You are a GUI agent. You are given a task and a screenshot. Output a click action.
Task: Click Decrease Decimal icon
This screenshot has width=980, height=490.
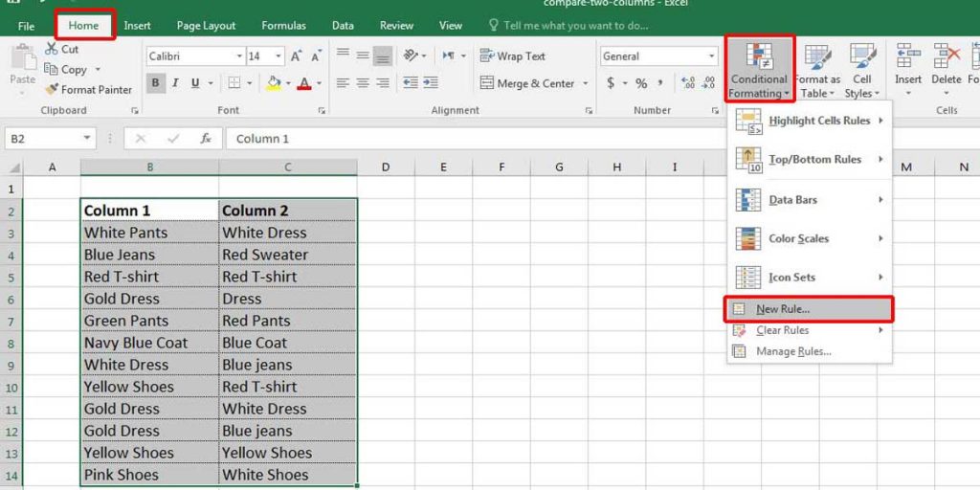[x=709, y=83]
